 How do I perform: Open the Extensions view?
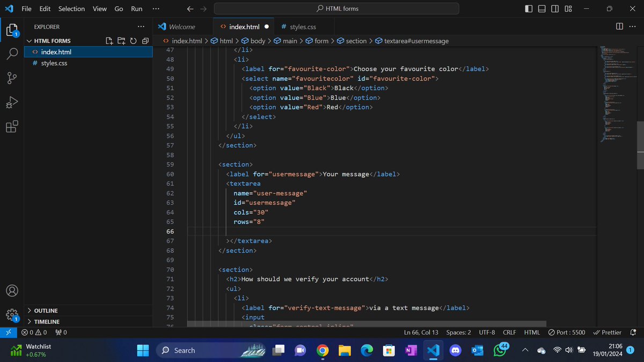[12, 127]
